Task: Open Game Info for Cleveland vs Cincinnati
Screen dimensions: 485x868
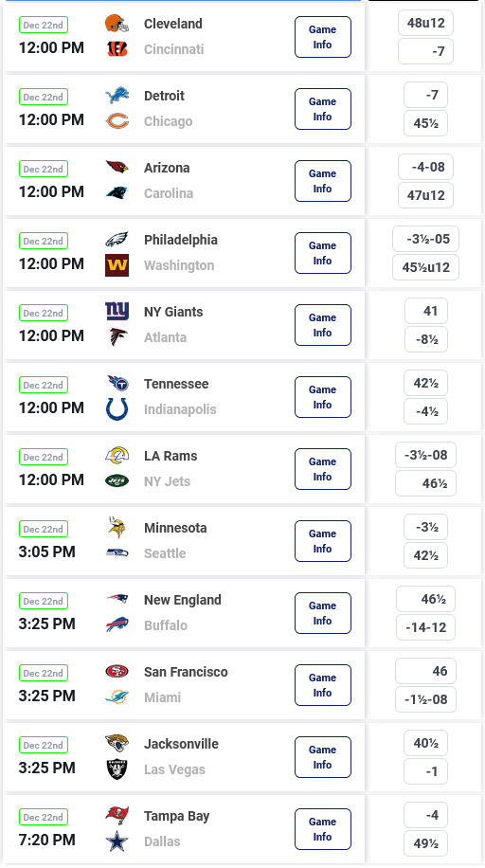Action: [x=323, y=37]
